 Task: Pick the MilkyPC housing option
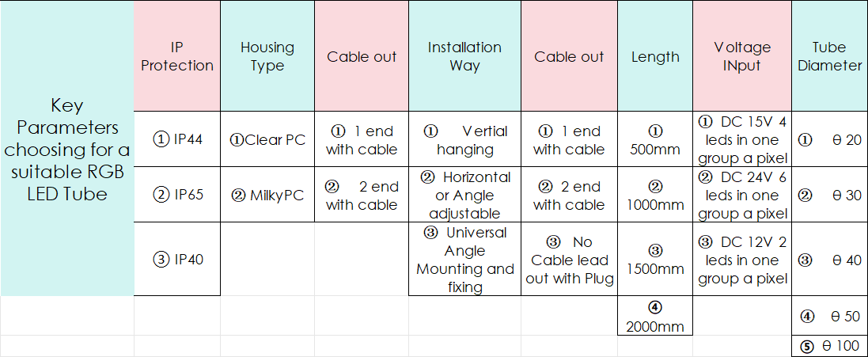(x=267, y=195)
